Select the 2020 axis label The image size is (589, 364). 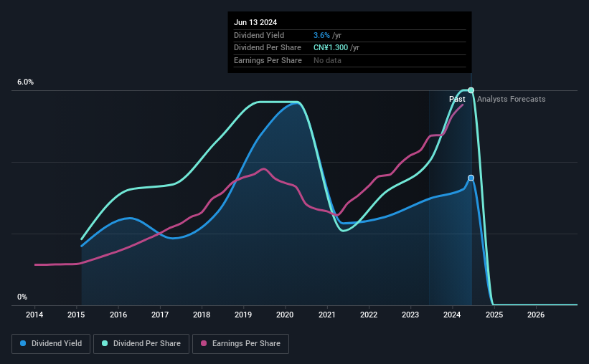[x=285, y=315]
